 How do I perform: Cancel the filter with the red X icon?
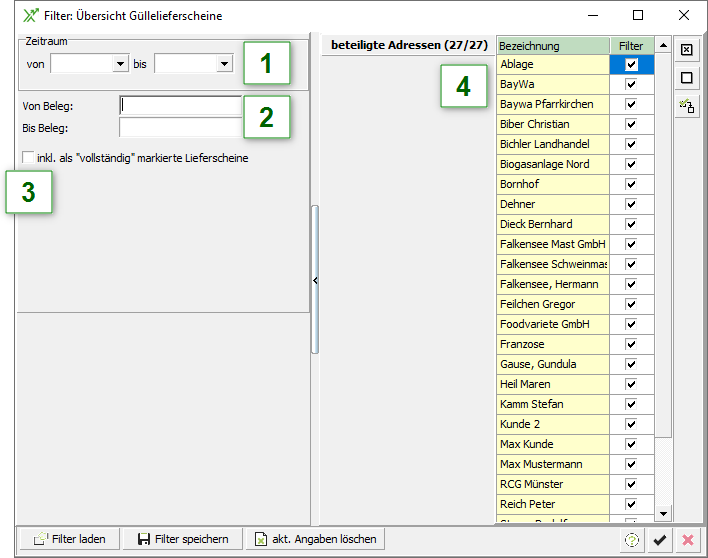tap(687, 540)
